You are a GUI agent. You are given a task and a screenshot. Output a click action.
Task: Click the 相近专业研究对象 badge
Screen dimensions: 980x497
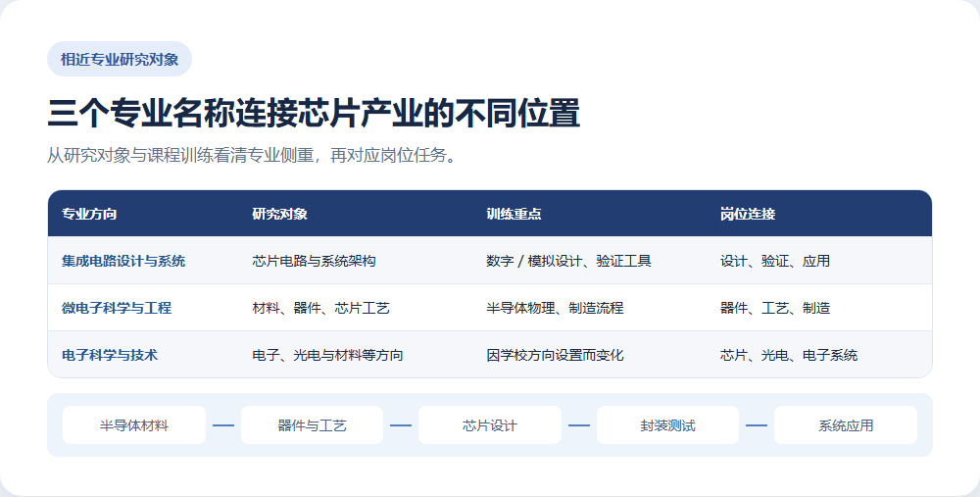click(x=120, y=59)
